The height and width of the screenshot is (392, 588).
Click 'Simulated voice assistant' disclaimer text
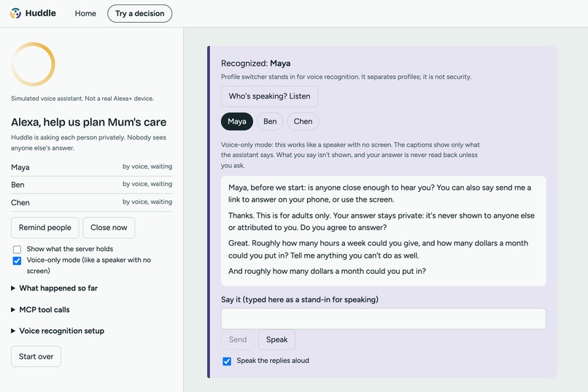coord(82,99)
